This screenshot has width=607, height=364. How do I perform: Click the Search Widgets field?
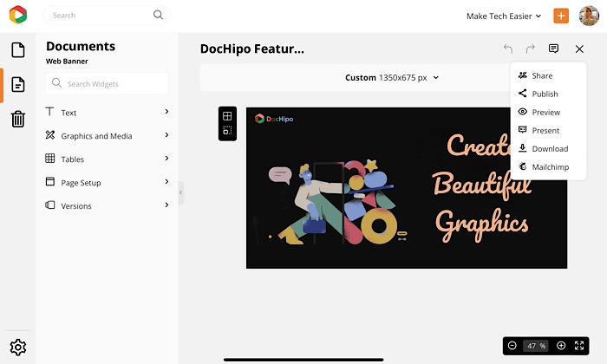pyautogui.click(x=108, y=83)
